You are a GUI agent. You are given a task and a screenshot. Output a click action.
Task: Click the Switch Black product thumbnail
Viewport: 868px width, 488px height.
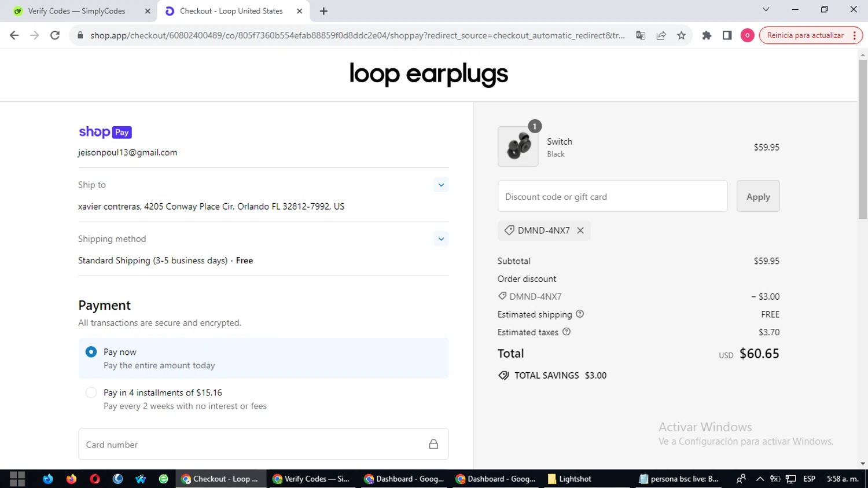tap(518, 146)
